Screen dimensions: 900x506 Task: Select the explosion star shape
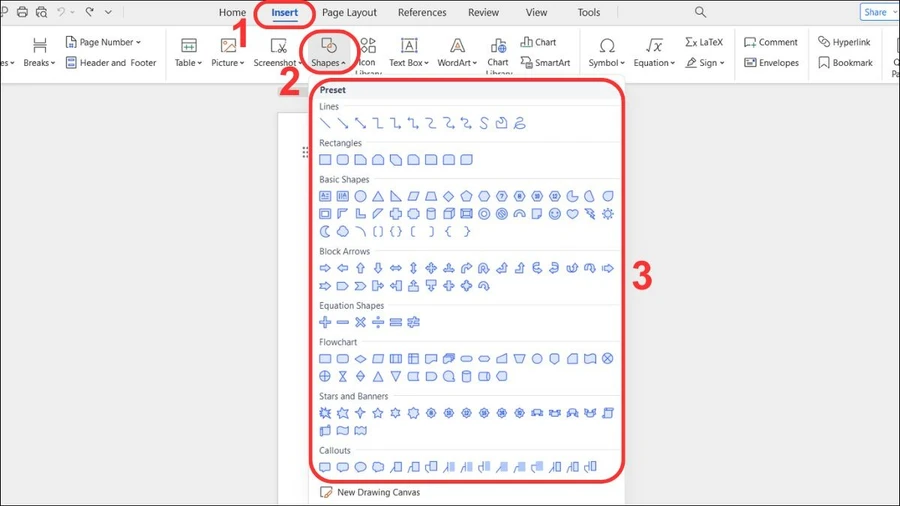(325, 413)
